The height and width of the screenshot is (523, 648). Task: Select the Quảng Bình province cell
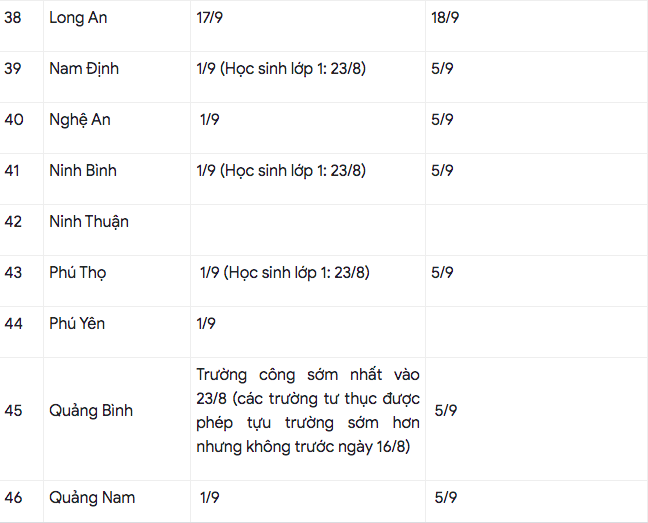tap(91, 410)
